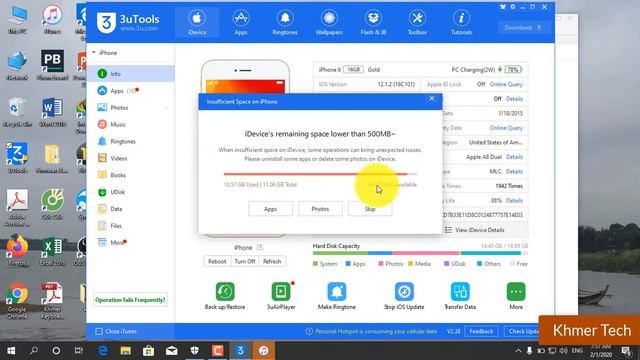Collapse the iPhone device tree
This screenshot has height=360, width=640.
pos(94,53)
